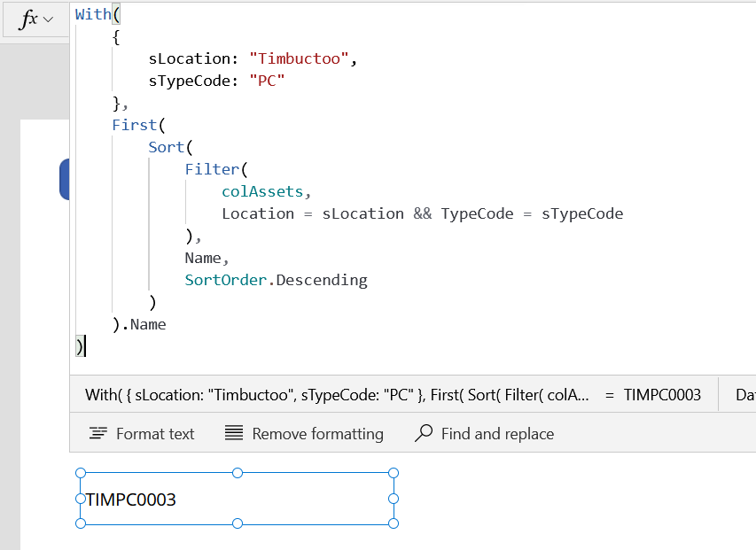Click the Format text icon

click(97, 434)
